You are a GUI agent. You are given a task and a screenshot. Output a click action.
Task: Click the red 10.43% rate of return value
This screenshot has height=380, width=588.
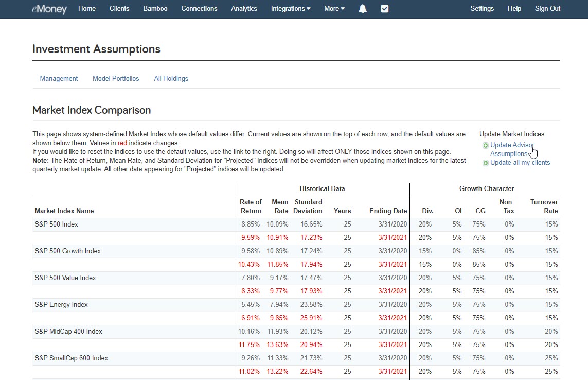tap(249, 264)
